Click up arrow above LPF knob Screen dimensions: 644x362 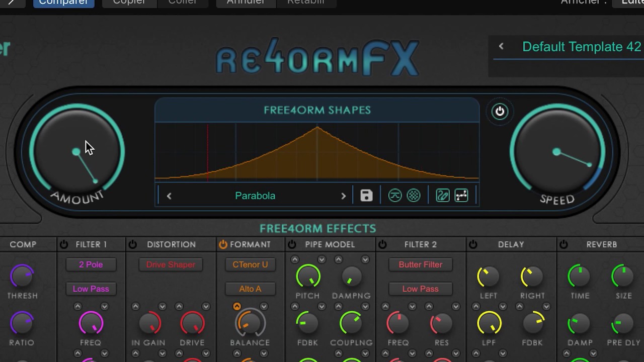[x=475, y=306]
